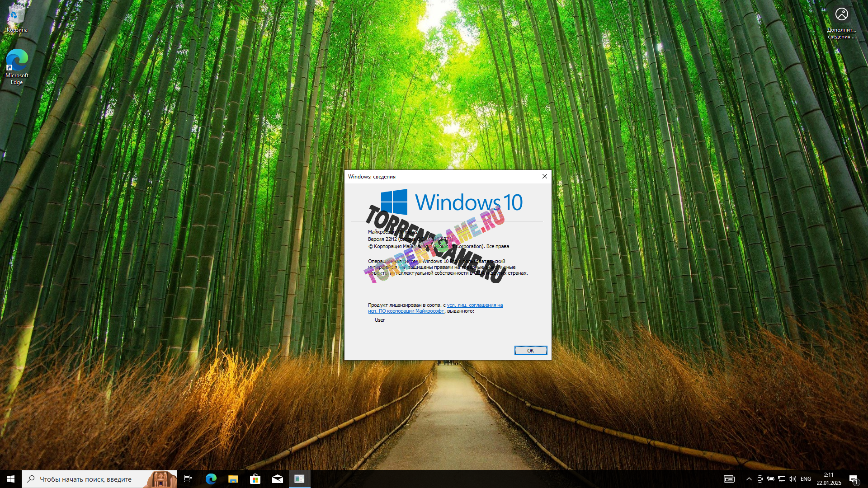This screenshot has height=488, width=868.
Task: Open Microsoft Store from the taskbar
Action: [255, 479]
